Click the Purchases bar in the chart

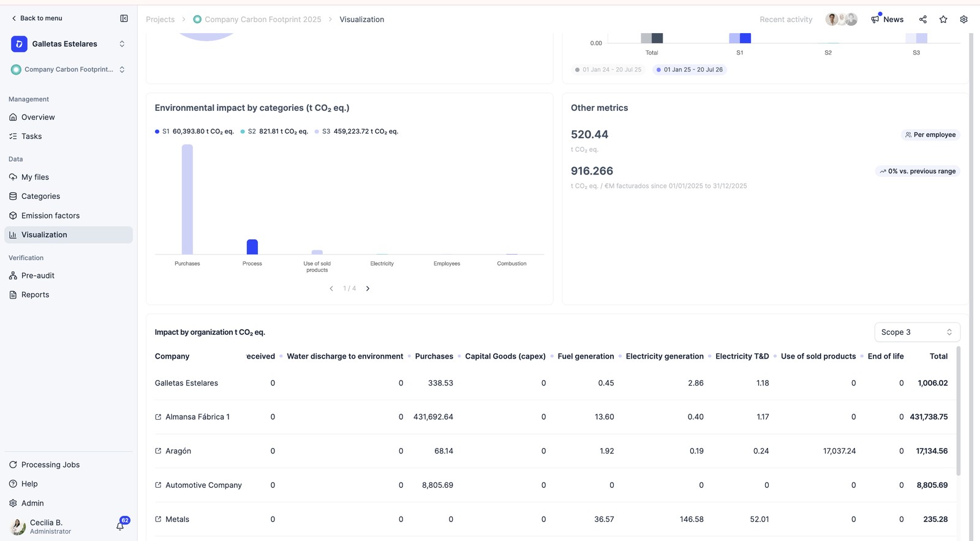click(187, 200)
